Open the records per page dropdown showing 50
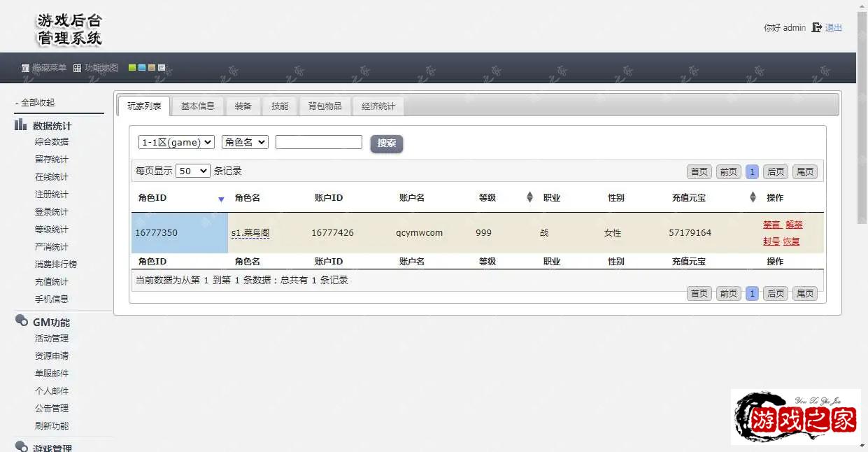The image size is (868, 452). click(193, 171)
